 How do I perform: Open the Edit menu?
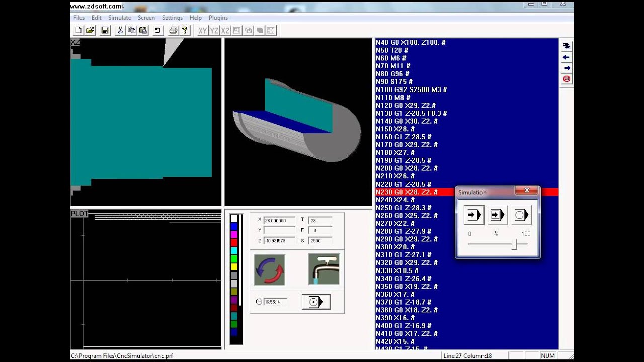[x=96, y=18]
